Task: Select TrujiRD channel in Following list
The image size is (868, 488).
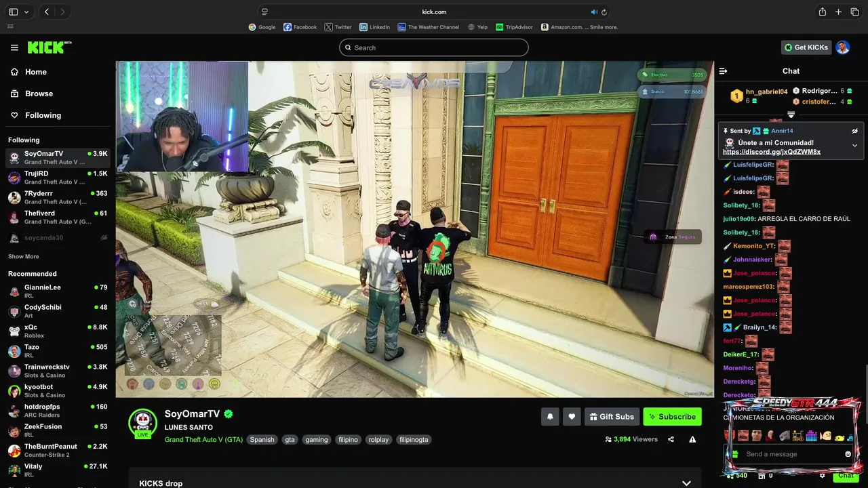Action: 58,178
